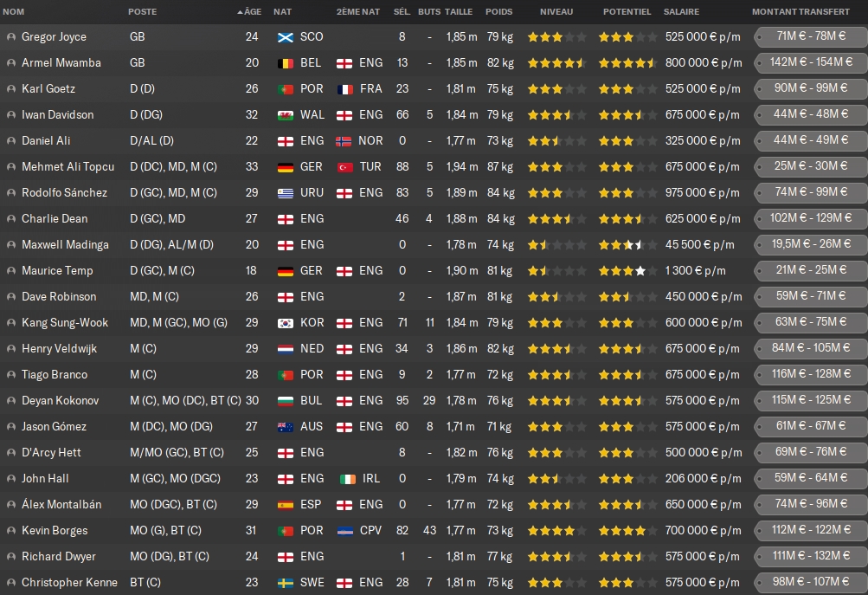Click the South Korea flag for Kang Sung-Wook

(x=285, y=323)
